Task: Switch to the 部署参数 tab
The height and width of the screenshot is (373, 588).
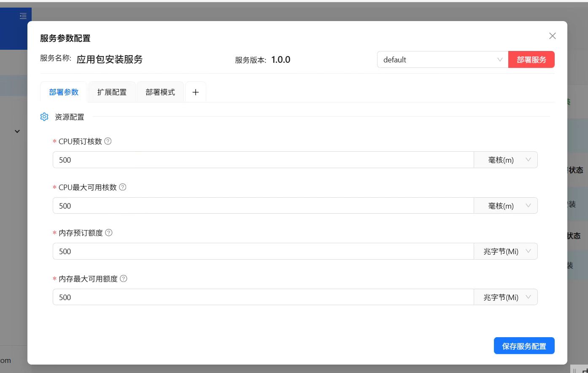Action: pyautogui.click(x=64, y=92)
